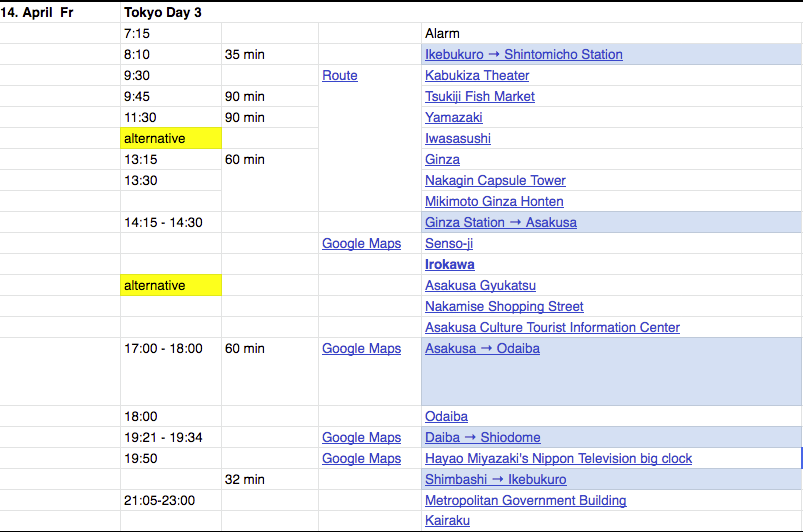Open the Route link
This screenshot has width=803, height=532.
339,76
